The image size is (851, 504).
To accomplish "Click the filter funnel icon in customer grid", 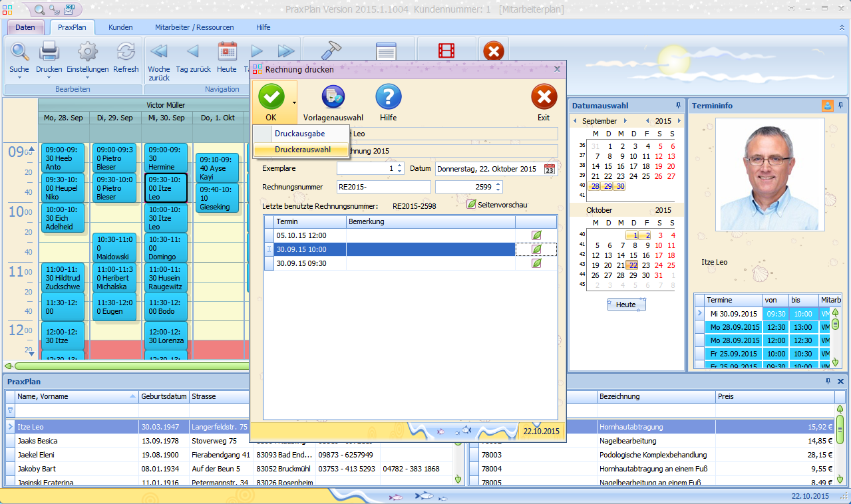I will (10, 410).
